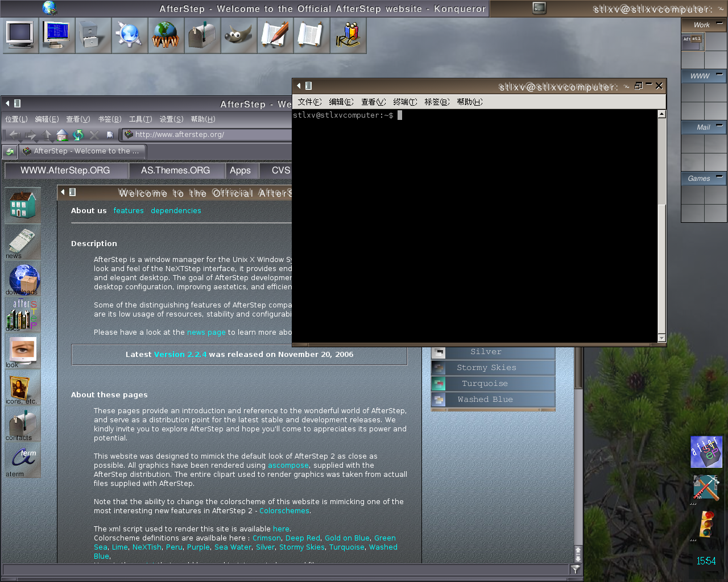Open the mailbox launcher in the top bar
Viewport: 728px width, 582px height.
(202, 35)
